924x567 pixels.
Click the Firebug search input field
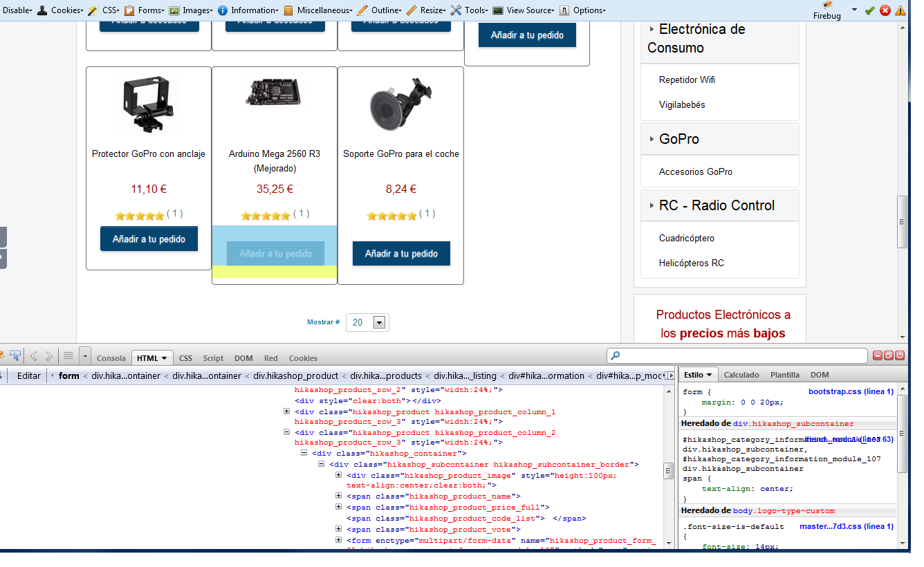point(737,355)
